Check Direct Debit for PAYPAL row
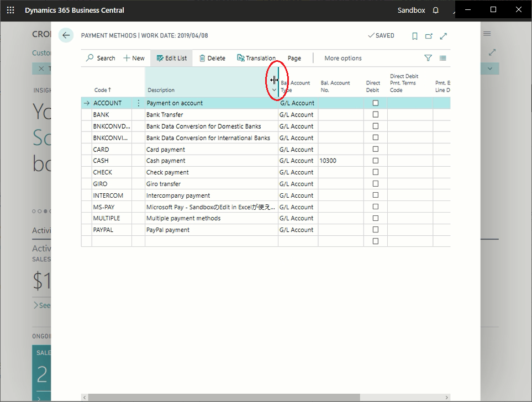Screen dimensions: 532x402 [x=376, y=230]
